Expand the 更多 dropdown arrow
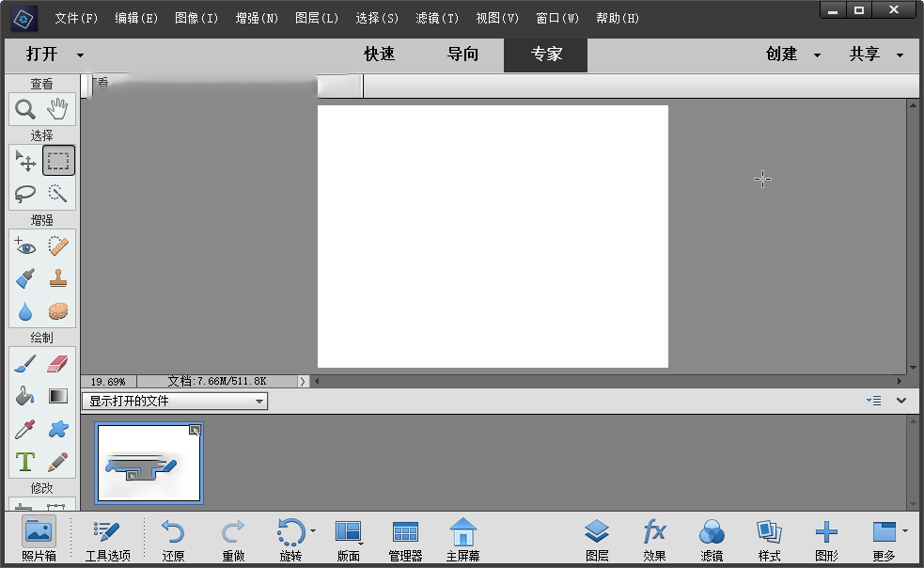924x568 pixels. (905, 530)
